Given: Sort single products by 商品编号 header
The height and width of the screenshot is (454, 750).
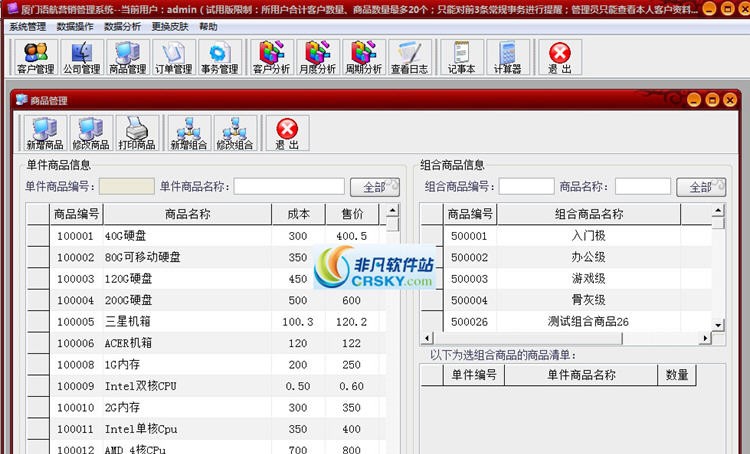Looking at the screenshot, I should click(77, 214).
